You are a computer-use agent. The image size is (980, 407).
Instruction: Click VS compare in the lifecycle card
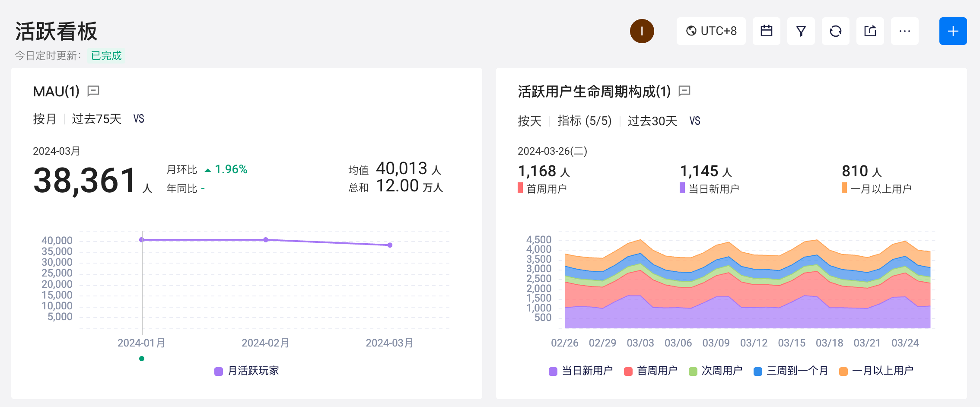[x=695, y=121]
